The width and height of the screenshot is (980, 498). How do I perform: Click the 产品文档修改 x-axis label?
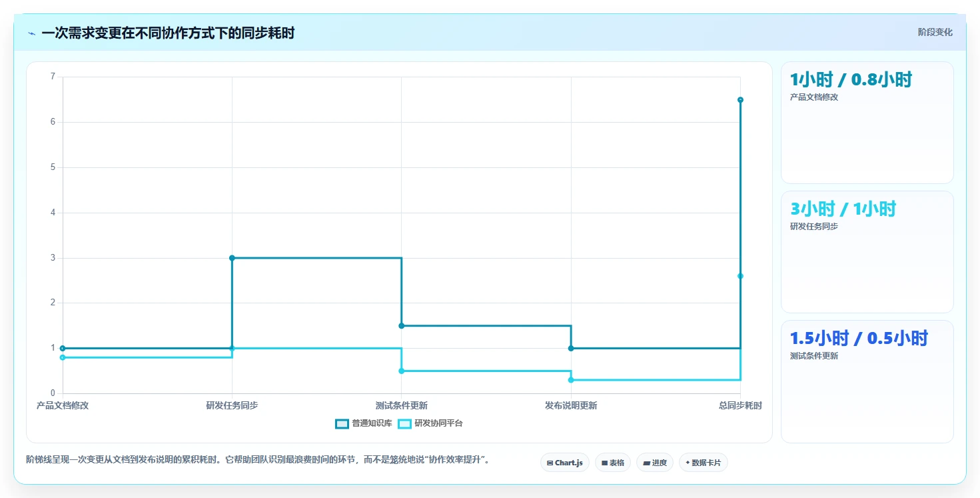tap(63, 405)
